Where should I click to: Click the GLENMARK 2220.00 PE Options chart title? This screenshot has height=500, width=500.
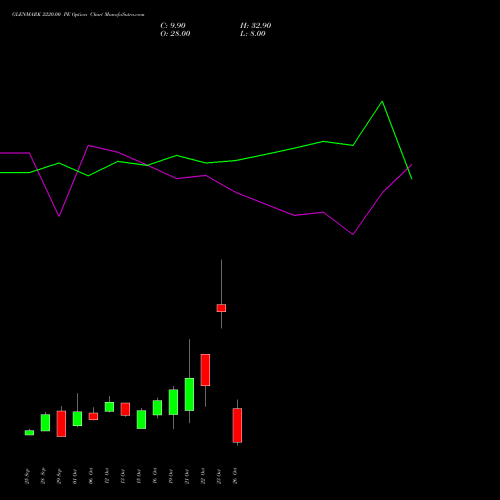pyautogui.click(x=78, y=15)
